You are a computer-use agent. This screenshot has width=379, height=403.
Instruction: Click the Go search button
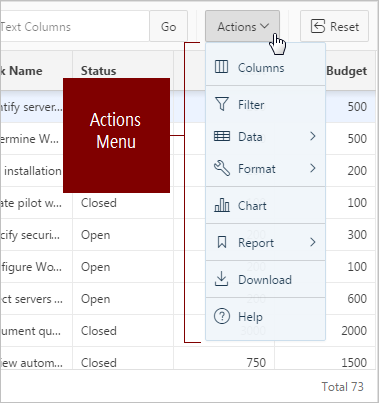pyautogui.click(x=168, y=26)
